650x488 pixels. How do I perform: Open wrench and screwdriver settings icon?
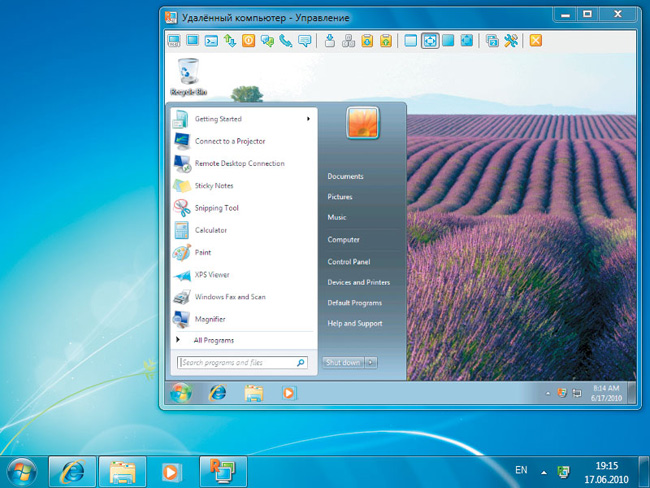pyautogui.click(x=510, y=41)
